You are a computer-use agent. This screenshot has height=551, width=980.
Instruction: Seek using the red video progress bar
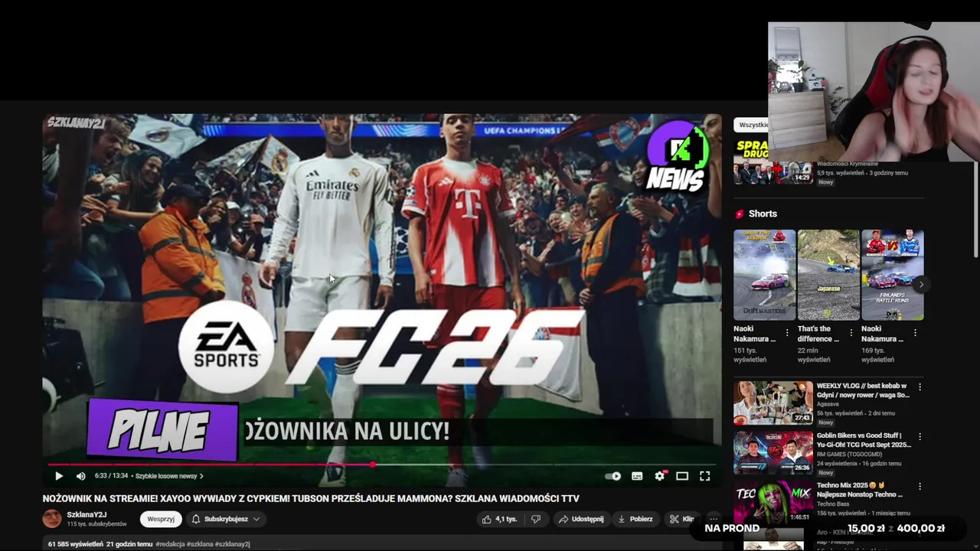click(x=381, y=465)
